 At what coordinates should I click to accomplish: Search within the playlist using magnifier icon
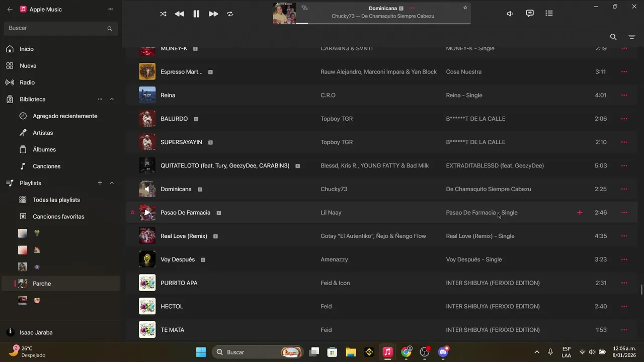point(613,37)
